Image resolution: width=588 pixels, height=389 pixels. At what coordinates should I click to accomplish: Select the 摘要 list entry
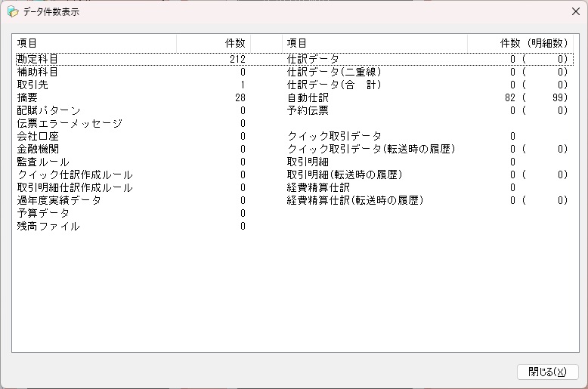pos(27,97)
